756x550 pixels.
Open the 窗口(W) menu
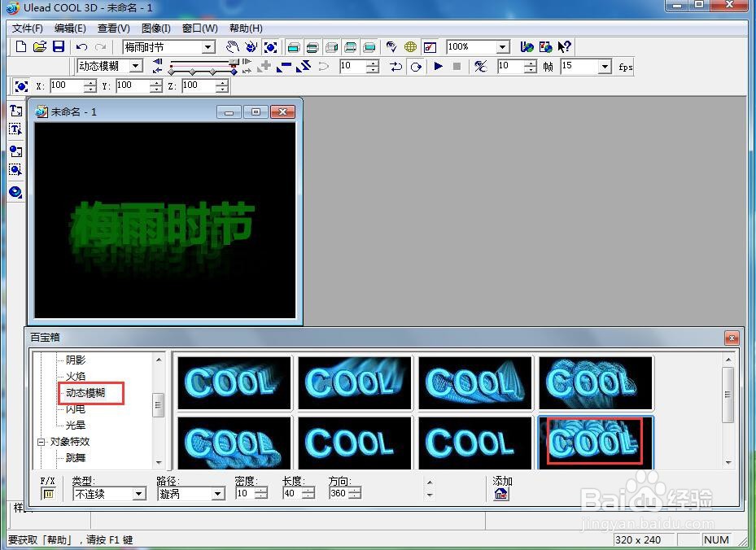[x=200, y=28]
